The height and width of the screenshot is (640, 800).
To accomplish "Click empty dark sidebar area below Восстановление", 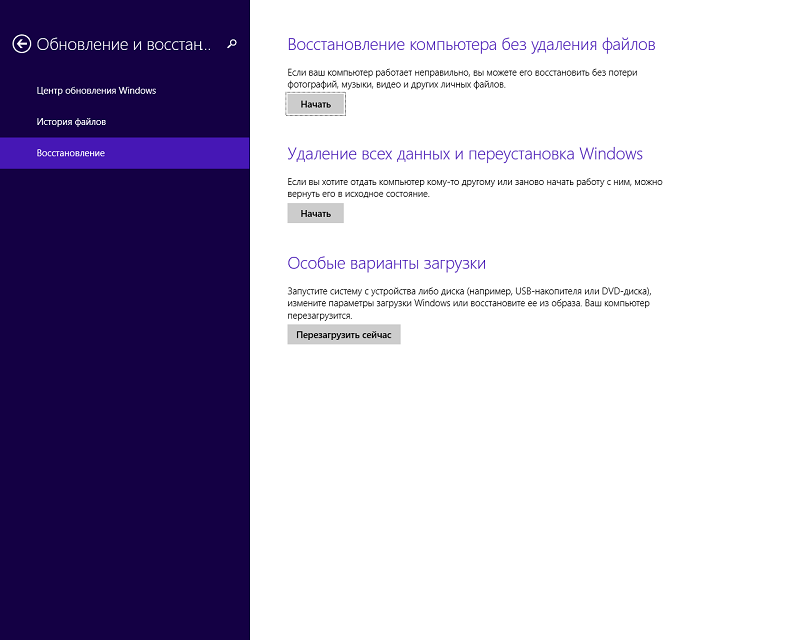I will [124, 400].
